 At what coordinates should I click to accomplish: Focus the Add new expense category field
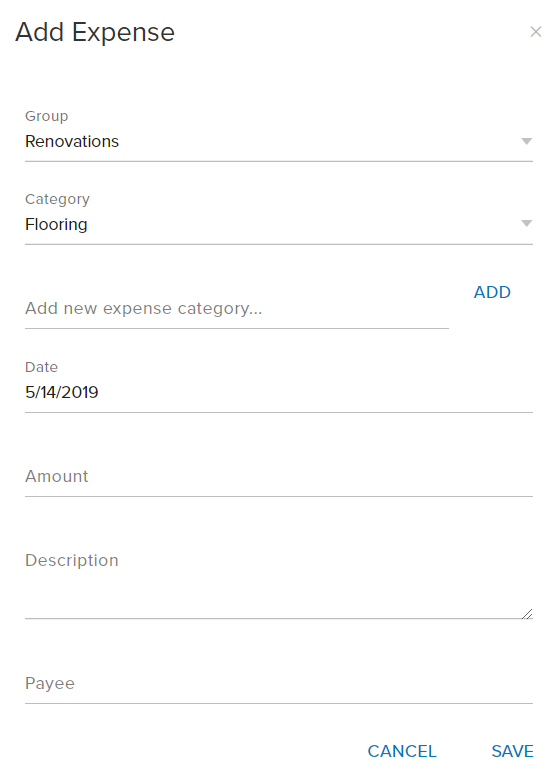[x=237, y=309]
